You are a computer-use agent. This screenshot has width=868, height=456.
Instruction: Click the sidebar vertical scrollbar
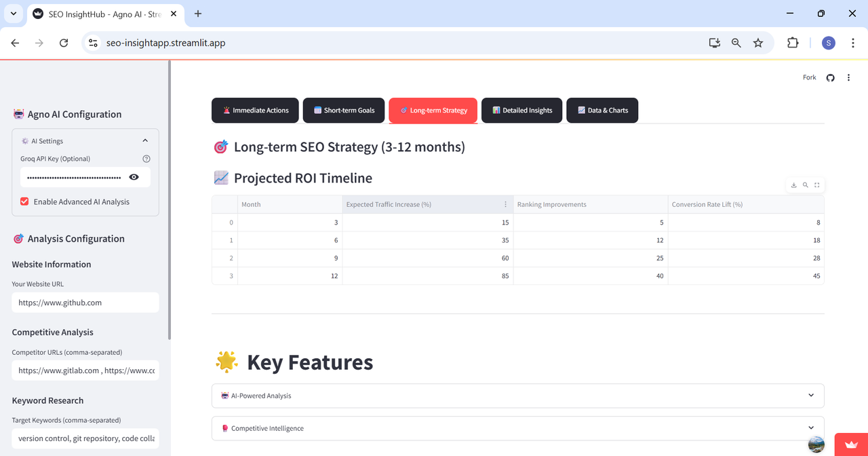click(169, 200)
